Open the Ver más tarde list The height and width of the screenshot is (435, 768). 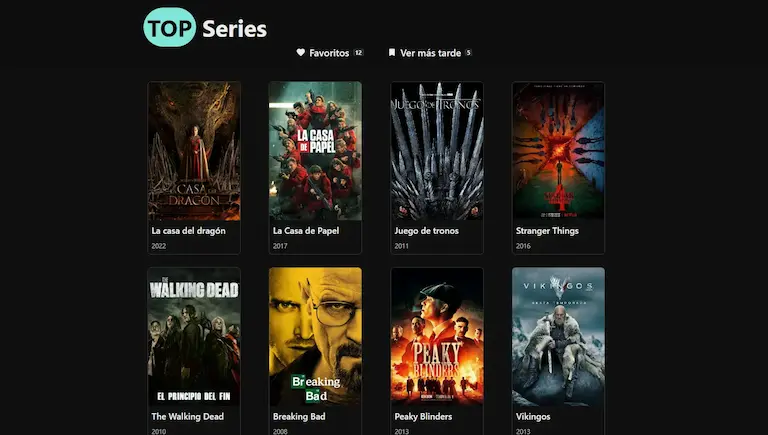point(431,53)
